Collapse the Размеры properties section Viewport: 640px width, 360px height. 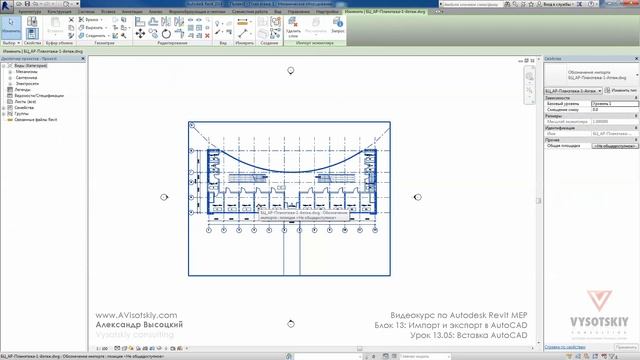click(x=636, y=116)
